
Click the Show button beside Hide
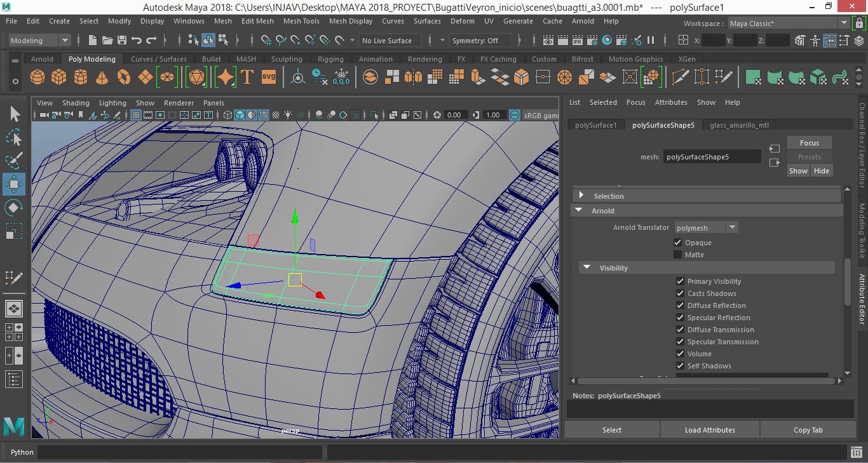798,171
